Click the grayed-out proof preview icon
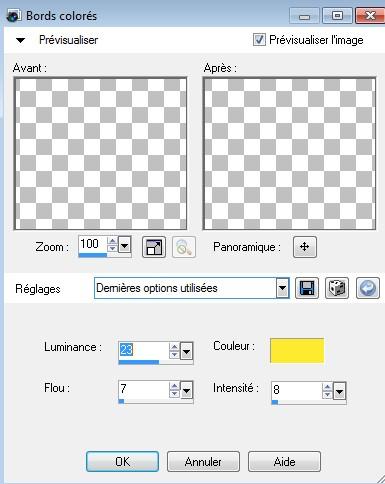Viewport: 385px width, 484px height. (184, 247)
